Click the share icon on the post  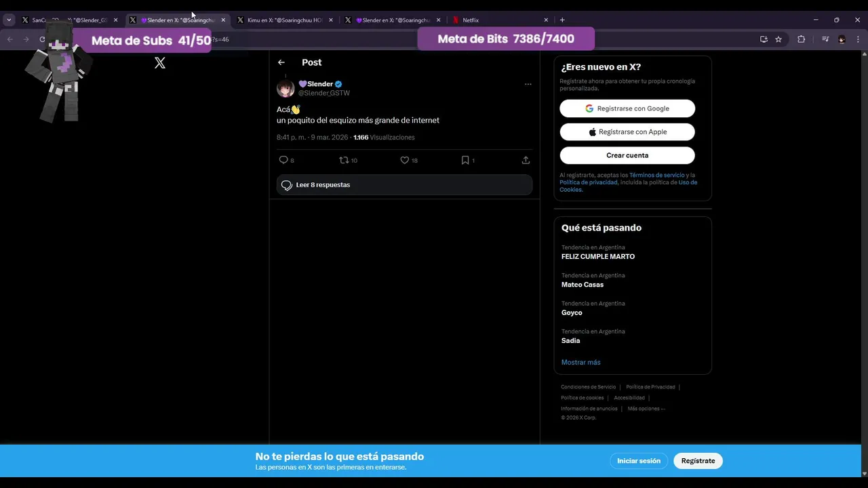[x=526, y=160]
